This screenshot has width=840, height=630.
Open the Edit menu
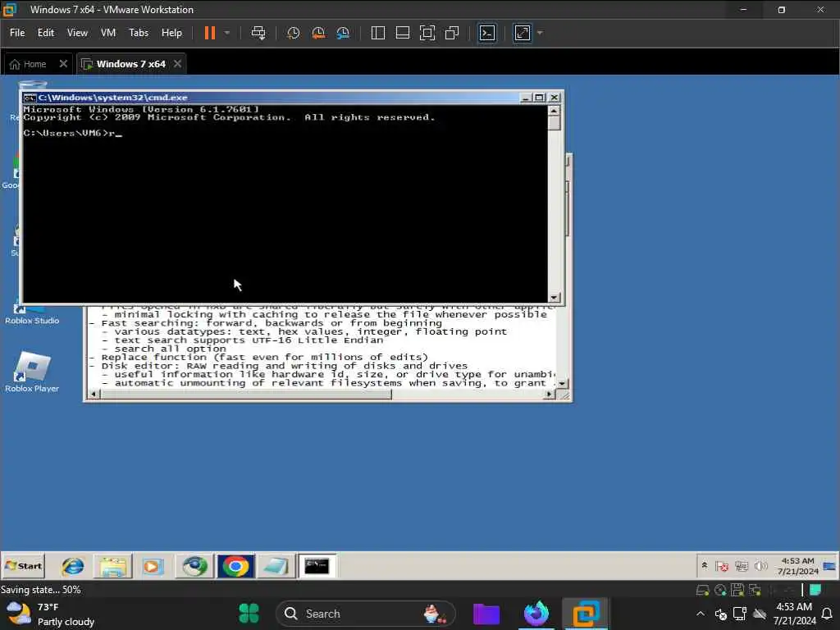coord(46,33)
